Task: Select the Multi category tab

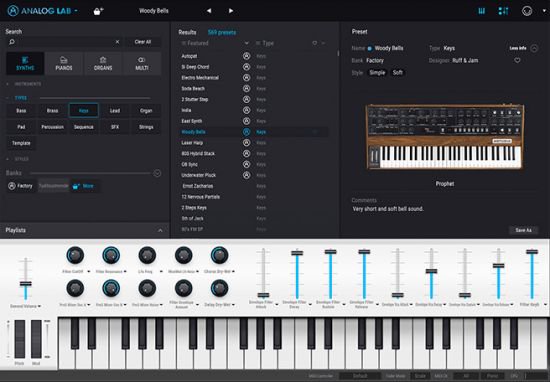Action: (x=142, y=63)
